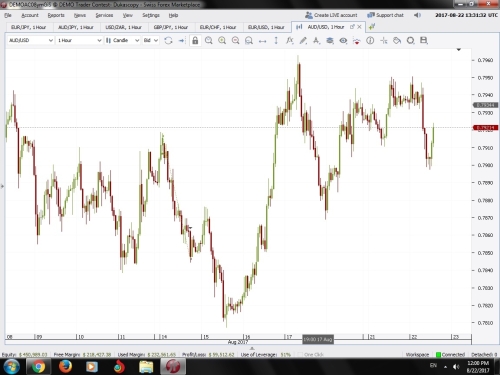This screenshot has height=375, width=500.
Task: Click the horizontal stretch arrows icon
Action: [262, 41]
